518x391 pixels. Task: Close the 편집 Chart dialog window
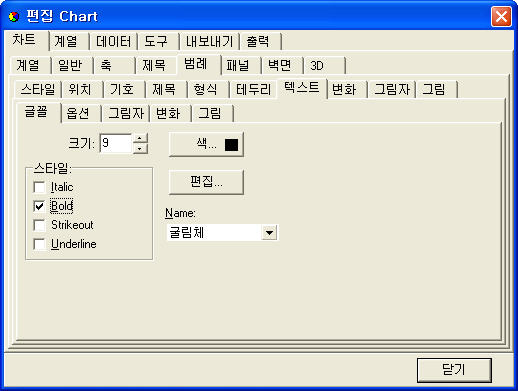coord(501,16)
